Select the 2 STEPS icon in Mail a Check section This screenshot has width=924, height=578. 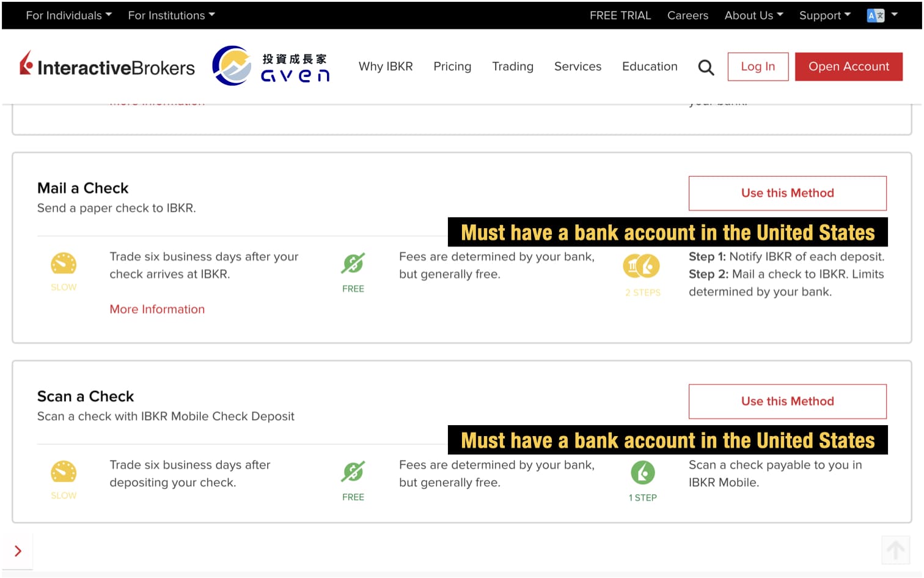[642, 264]
